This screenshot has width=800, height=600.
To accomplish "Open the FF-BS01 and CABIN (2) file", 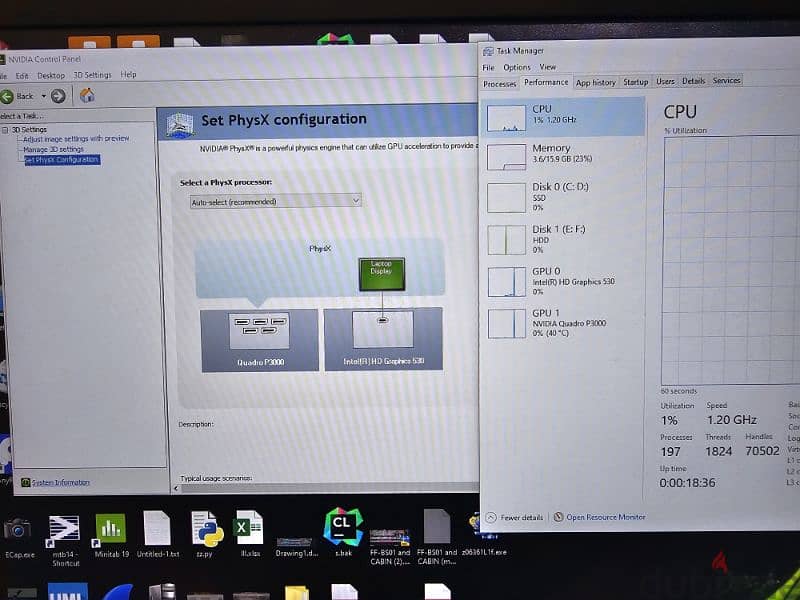I will pos(390,547).
